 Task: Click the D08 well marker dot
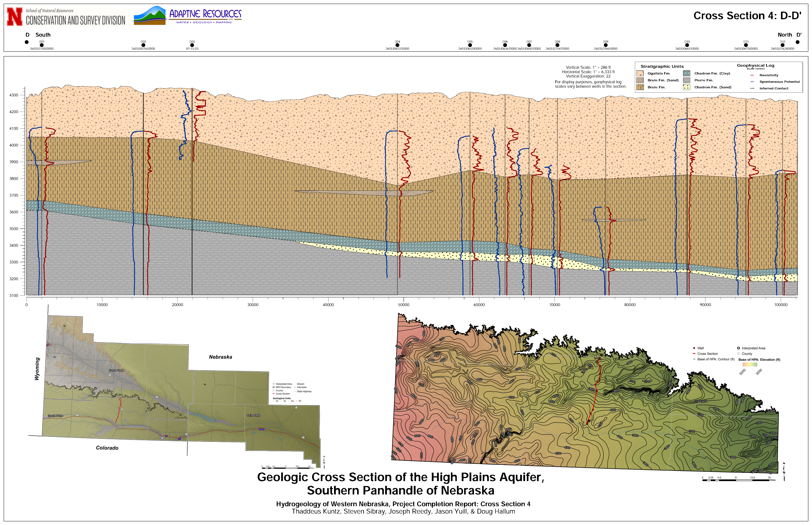point(557,45)
